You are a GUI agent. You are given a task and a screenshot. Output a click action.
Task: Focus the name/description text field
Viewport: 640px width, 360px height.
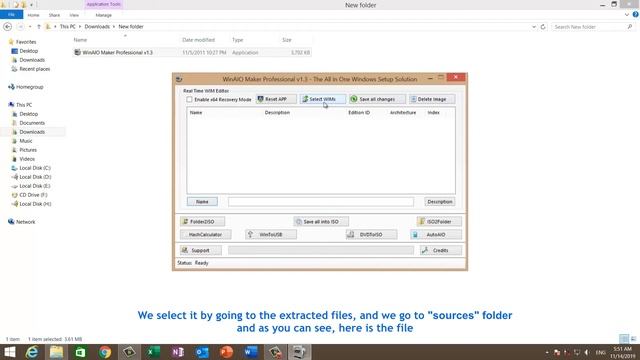pyautogui.click(x=321, y=202)
